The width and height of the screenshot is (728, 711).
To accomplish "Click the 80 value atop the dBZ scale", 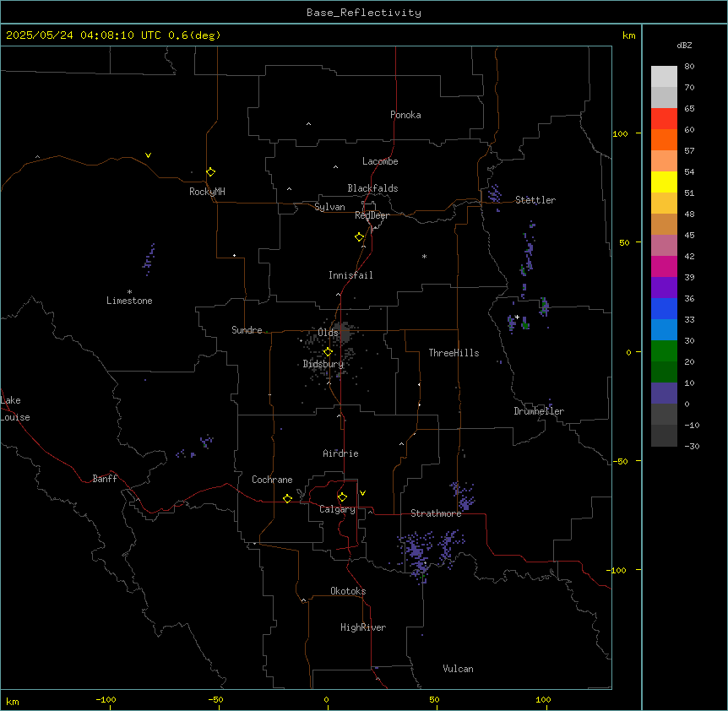I will coord(689,67).
